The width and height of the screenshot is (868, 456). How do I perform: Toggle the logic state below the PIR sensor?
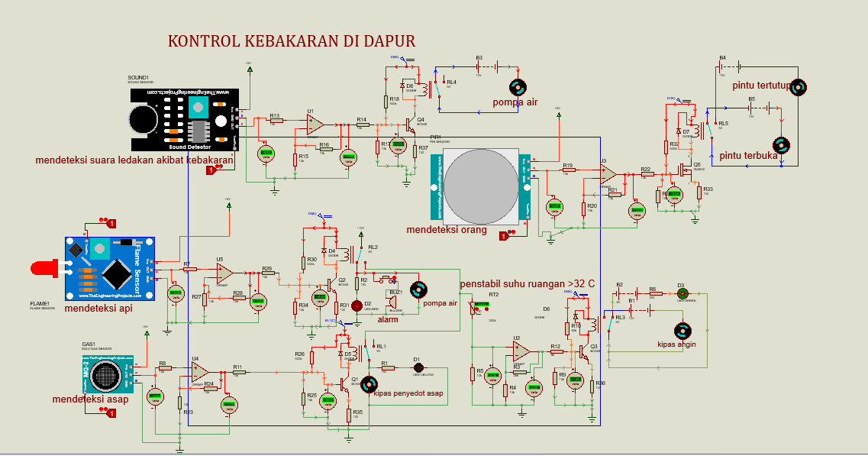[504, 236]
